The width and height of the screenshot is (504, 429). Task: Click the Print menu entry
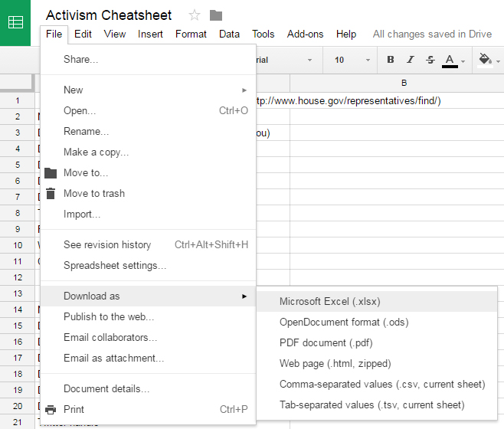(74, 409)
